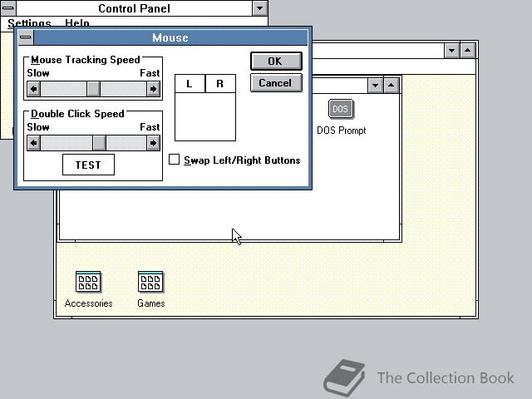Maximize the inner group window
532x399 pixels.
click(392, 85)
